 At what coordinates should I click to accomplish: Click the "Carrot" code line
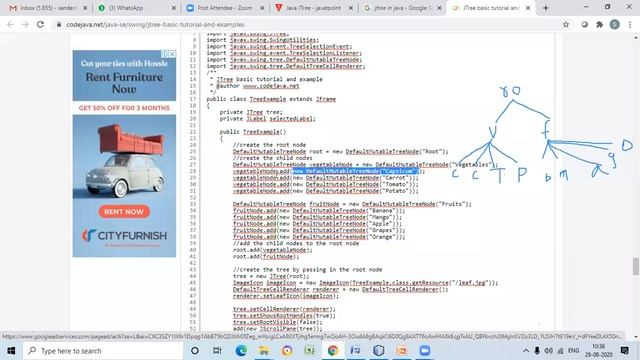325,178
